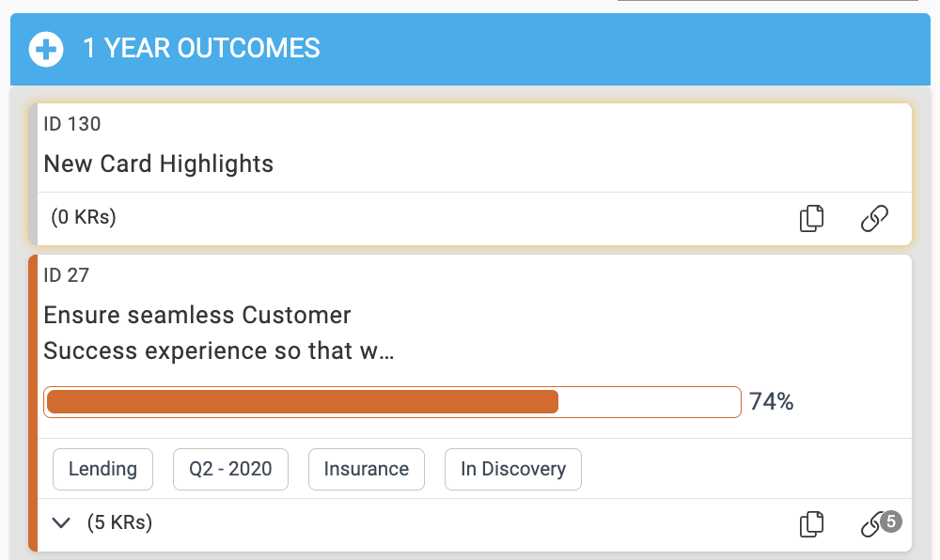Copy the New Card Highlights card

(x=812, y=218)
